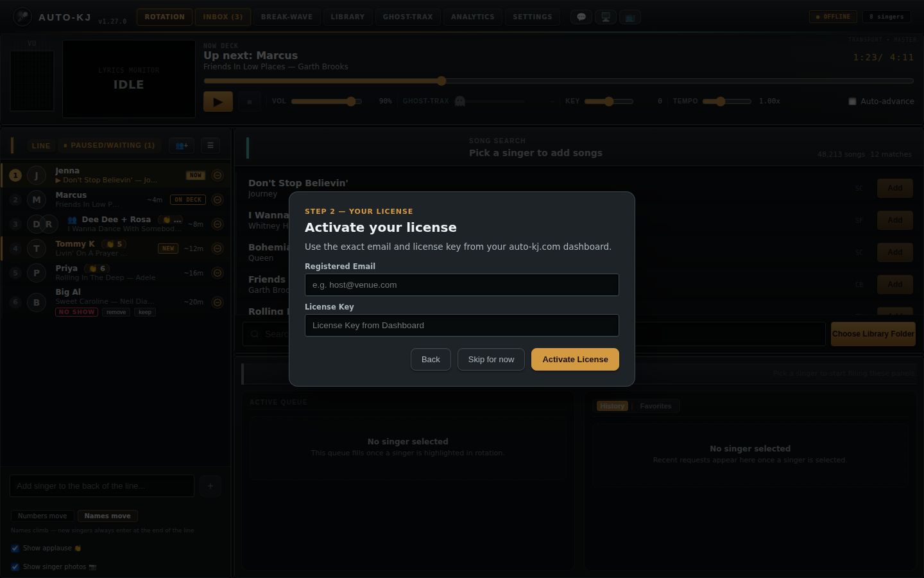924x578 pixels.
Task: Remove Jenna using her minus circle icon
Action: point(218,175)
